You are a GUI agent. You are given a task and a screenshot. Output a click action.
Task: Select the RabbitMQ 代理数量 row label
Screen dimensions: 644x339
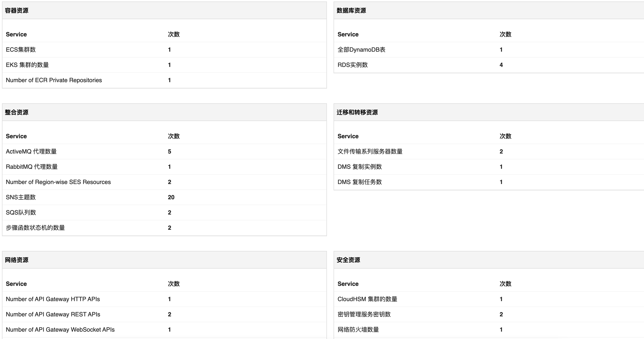[x=32, y=167]
